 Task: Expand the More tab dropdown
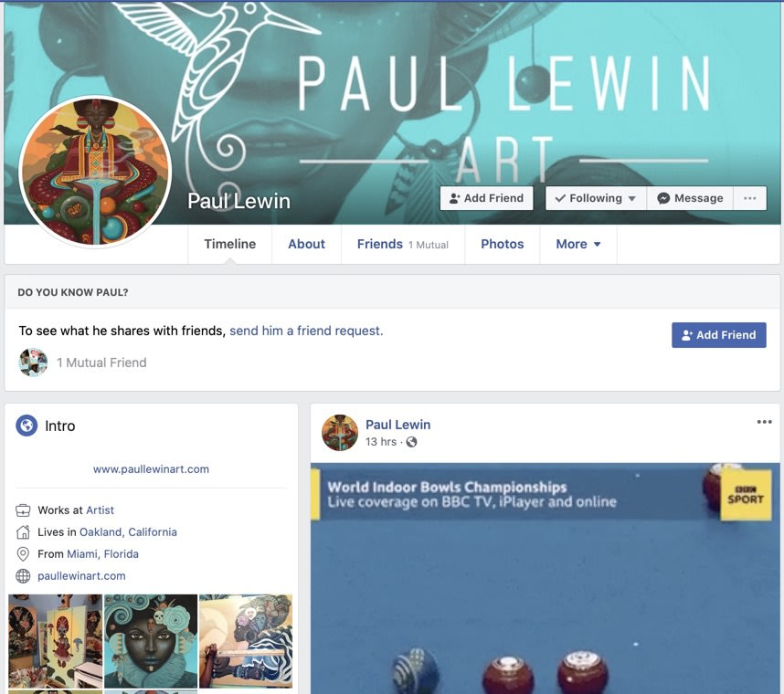pyautogui.click(x=578, y=245)
